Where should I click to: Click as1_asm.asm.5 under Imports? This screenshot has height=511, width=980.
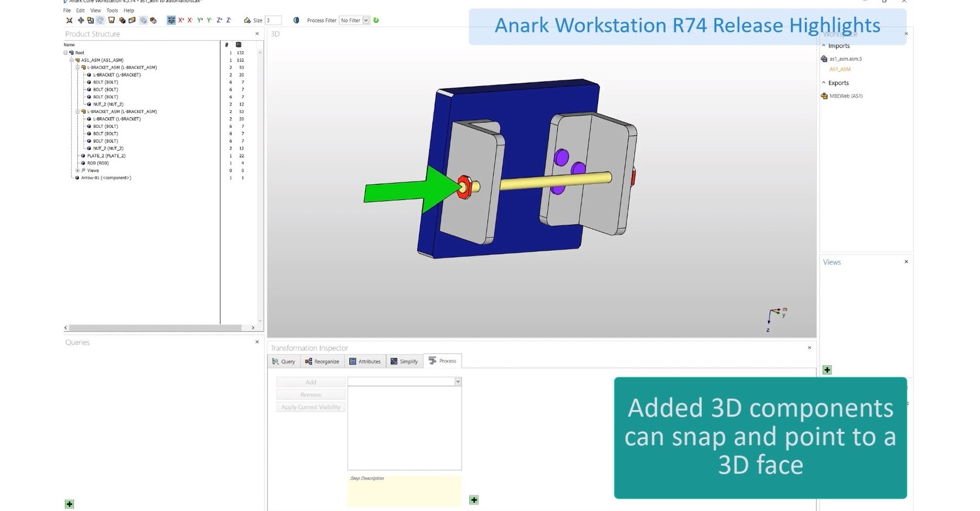(846, 59)
